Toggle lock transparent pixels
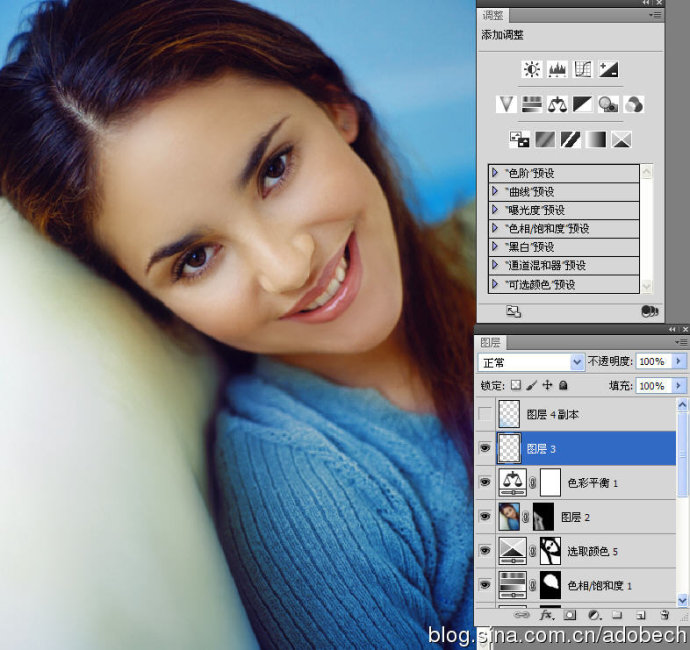 (x=516, y=386)
